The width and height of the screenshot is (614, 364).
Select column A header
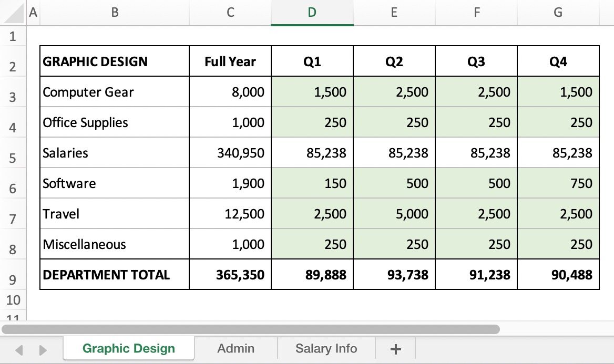point(33,13)
